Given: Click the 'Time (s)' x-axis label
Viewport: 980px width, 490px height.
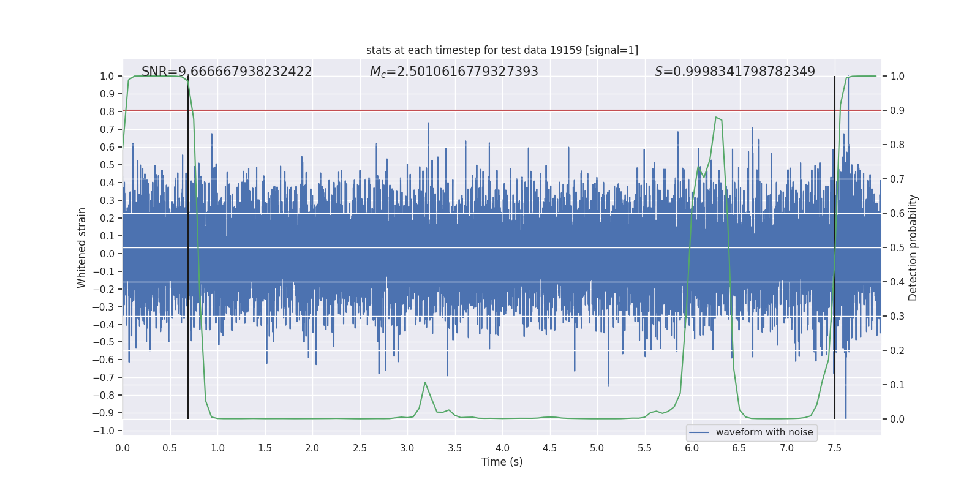Looking at the screenshot, I should click(x=502, y=462).
